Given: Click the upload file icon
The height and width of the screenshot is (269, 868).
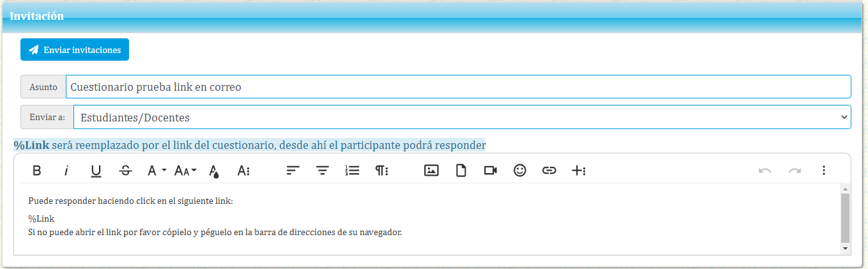Looking at the screenshot, I should coord(461,171).
